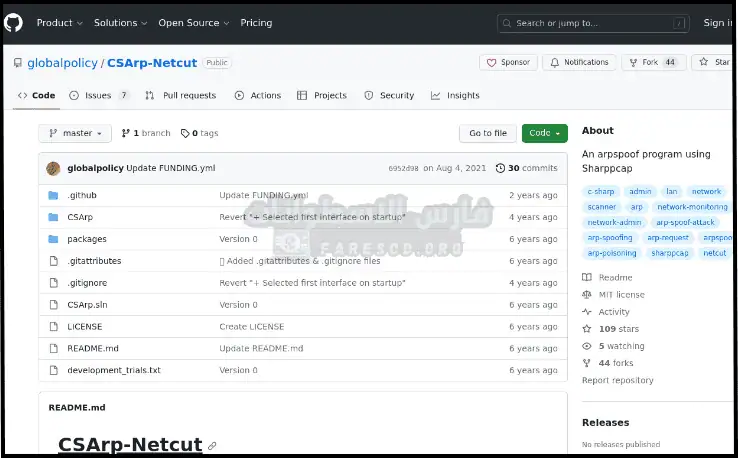The width and height of the screenshot is (738, 458).
Task: Open the Solutions menu in header
Action: coord(120,22)
